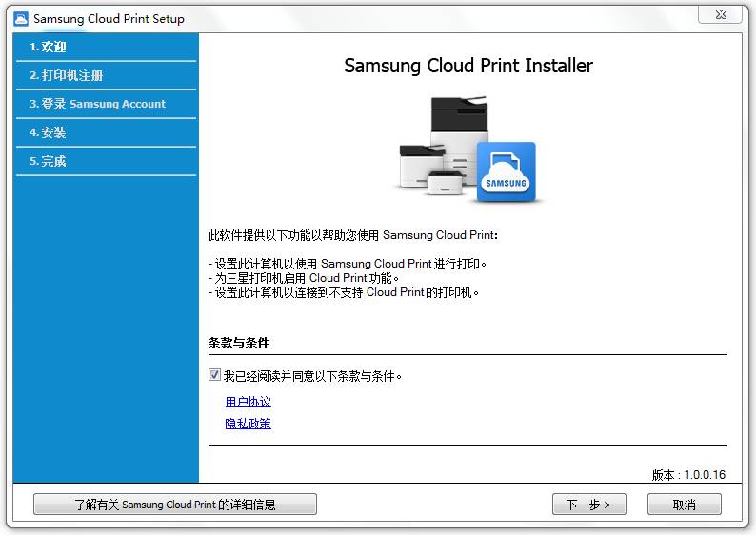Open the Samsung Cloud Print details button

click(175, 505)
